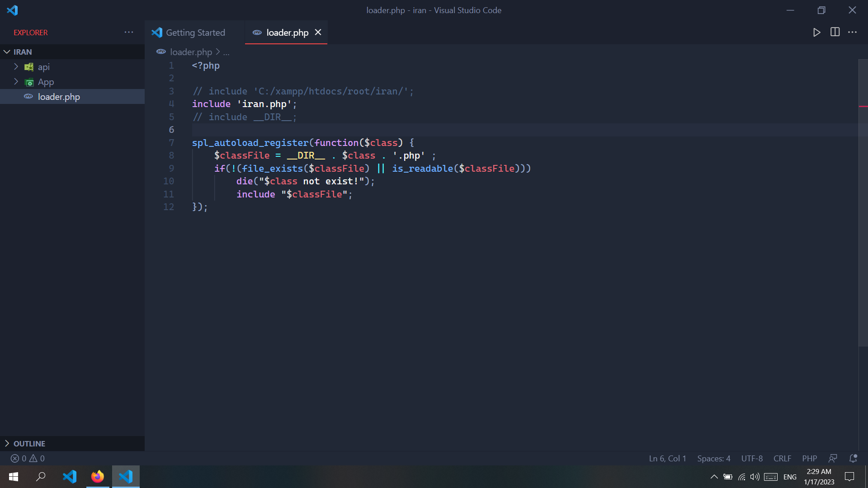Split the editor to the right
This screenshot has width=868, height=488.
tap(835, 32)
